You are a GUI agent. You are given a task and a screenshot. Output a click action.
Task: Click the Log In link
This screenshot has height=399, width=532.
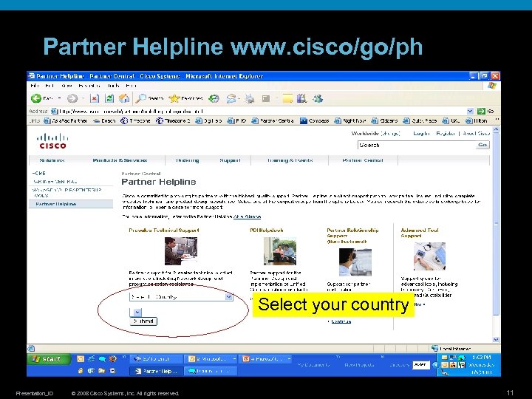click(x=421, y=133)
